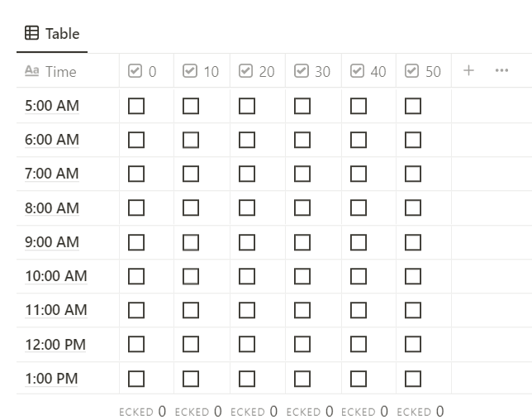The width and height of the screenshot is (532, 420).
Task: Check the 8:00 AM box under column 30
Action: point(302,208)
